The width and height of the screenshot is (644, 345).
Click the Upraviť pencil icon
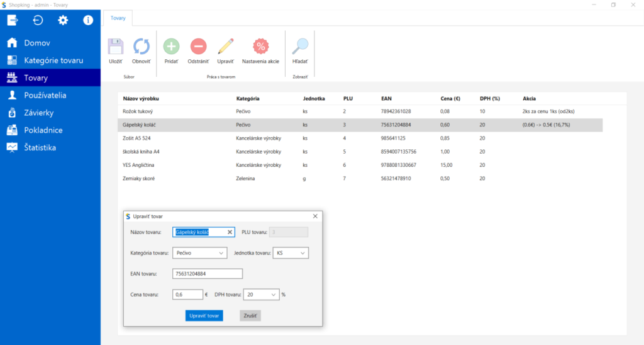(225, 47)
